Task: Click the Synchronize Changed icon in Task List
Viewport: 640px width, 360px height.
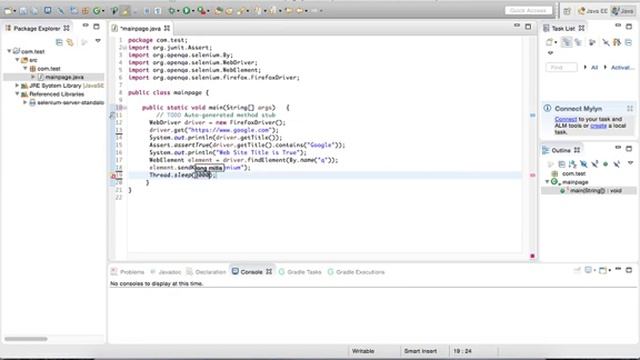Action: (617, 42)
